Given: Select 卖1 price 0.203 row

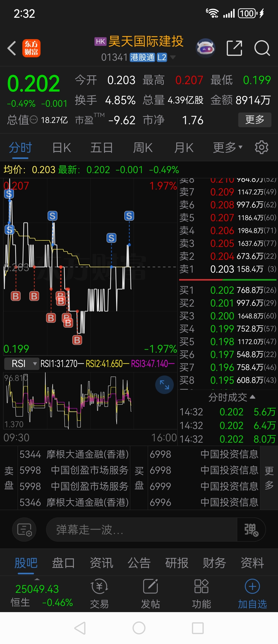Looking at the screenshot, I should [x=228, y=269].
